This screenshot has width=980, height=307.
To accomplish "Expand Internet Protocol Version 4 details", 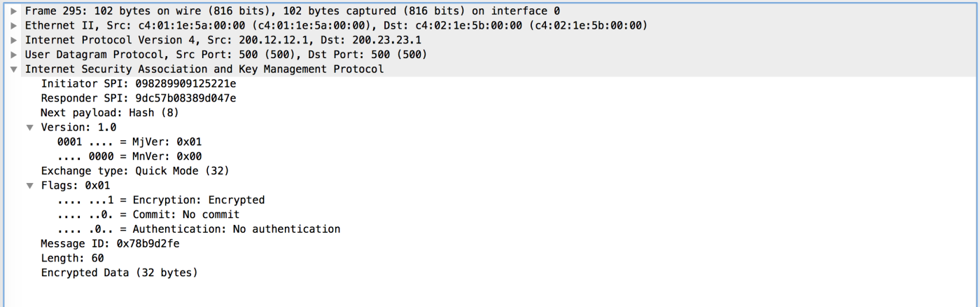I will [14, 40].
